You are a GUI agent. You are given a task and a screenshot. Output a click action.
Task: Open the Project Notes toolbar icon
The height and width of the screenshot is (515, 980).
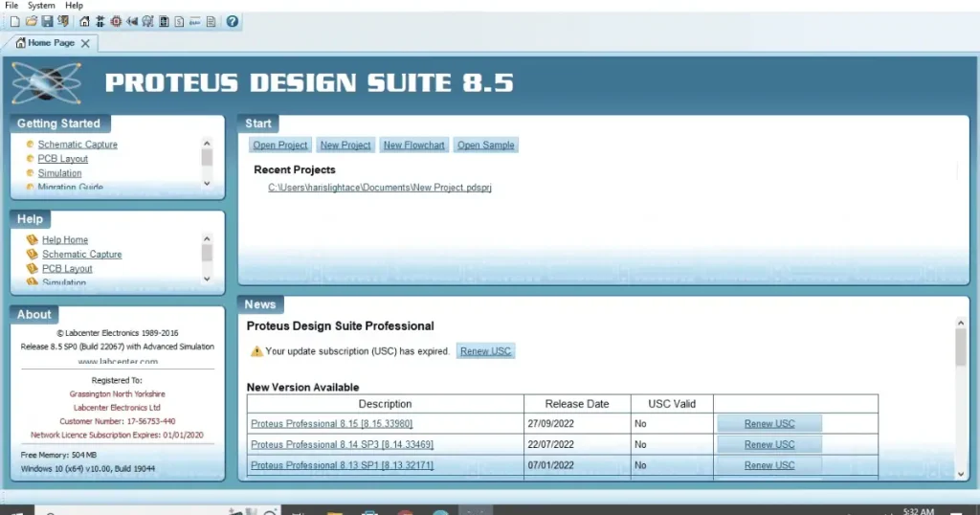coord(212,21)
